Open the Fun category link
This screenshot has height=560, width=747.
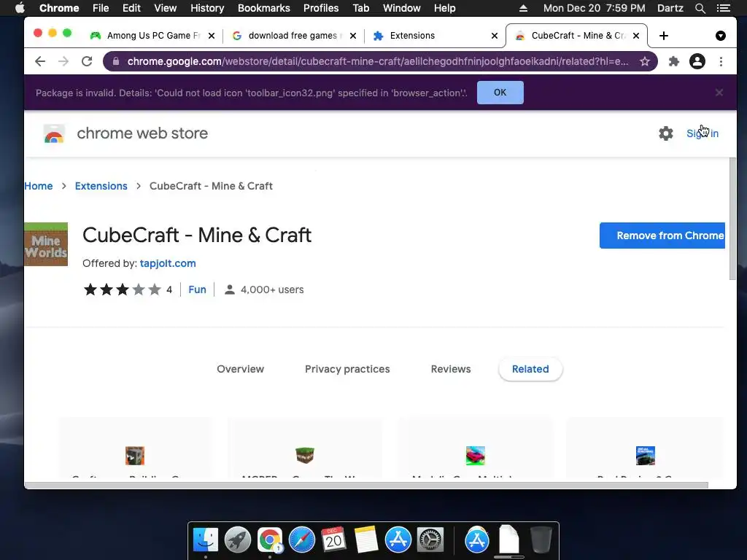click(x=197, y=289)
